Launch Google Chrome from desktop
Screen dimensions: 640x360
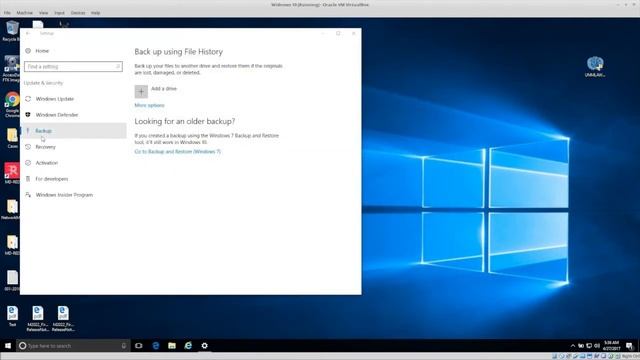(12, 105)
